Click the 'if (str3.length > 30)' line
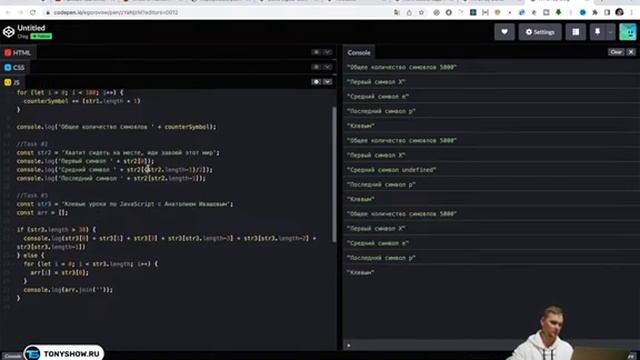 click(56, 230)
